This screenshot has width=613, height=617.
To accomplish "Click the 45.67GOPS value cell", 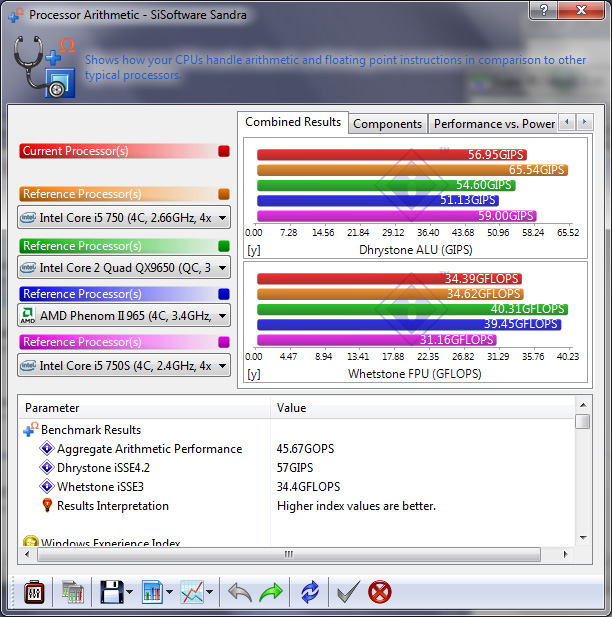I will coord(305,449).
